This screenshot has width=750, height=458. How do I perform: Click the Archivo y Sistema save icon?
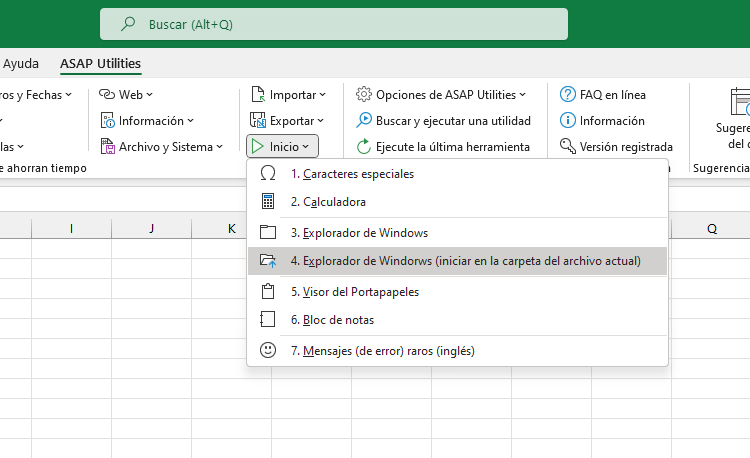(108, 146)
